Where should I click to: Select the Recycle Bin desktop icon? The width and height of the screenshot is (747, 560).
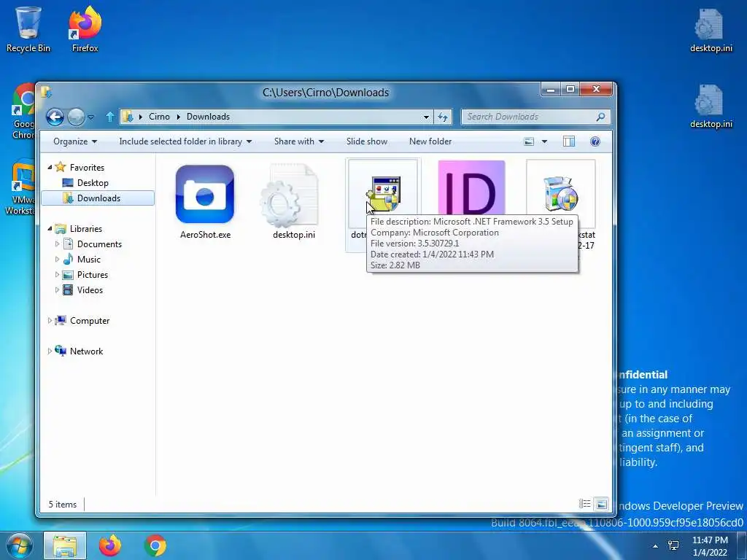(x=28, y=29)
